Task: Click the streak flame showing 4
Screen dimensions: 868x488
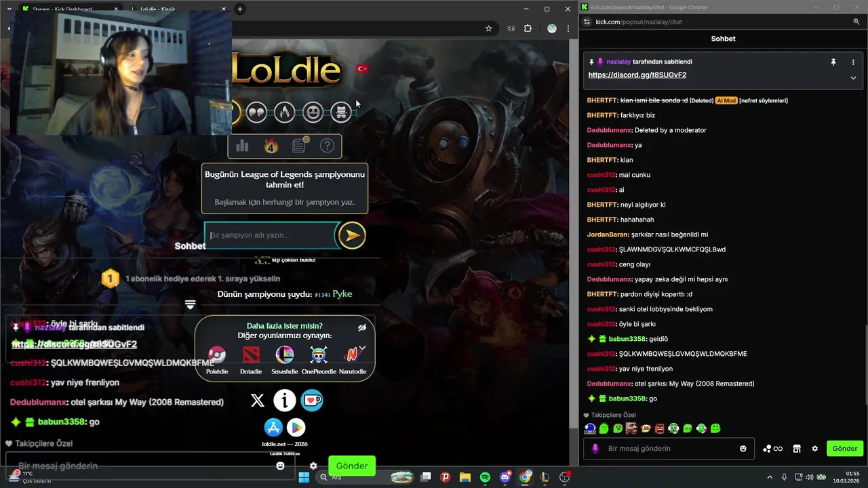Action: [x=271, y=146]
